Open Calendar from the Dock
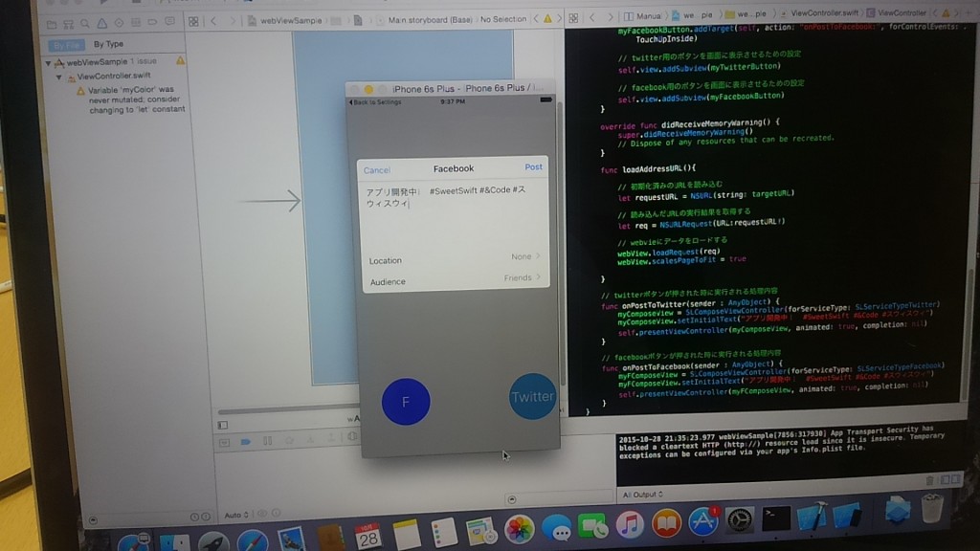Screen dimensions: 980x551 [367, 537]
